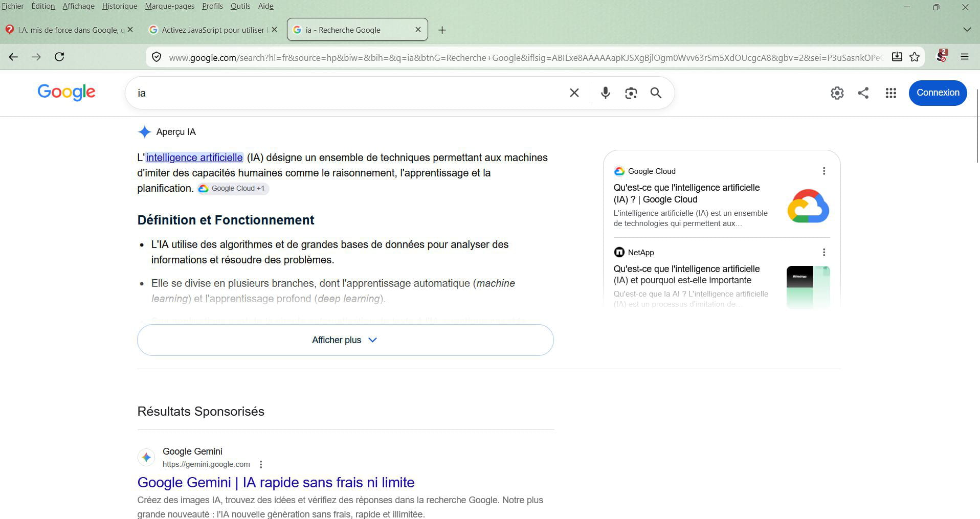Close the 'ia - Recherche Google' tab
The image size is (980, 519).
pos(418,30)
